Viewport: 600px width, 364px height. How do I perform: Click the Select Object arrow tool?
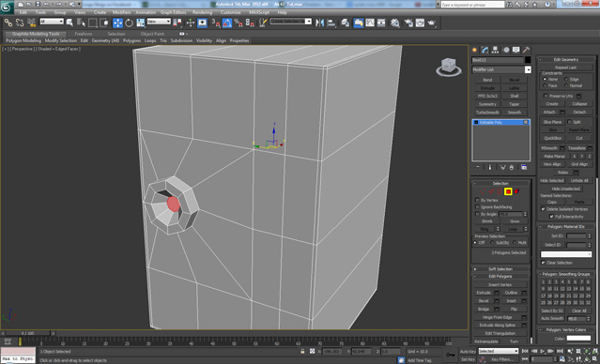pyautogui.click(x=69, y=23)
